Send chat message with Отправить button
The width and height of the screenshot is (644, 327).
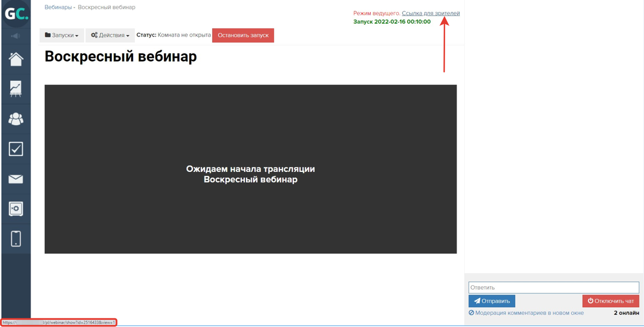pos(491,301)
